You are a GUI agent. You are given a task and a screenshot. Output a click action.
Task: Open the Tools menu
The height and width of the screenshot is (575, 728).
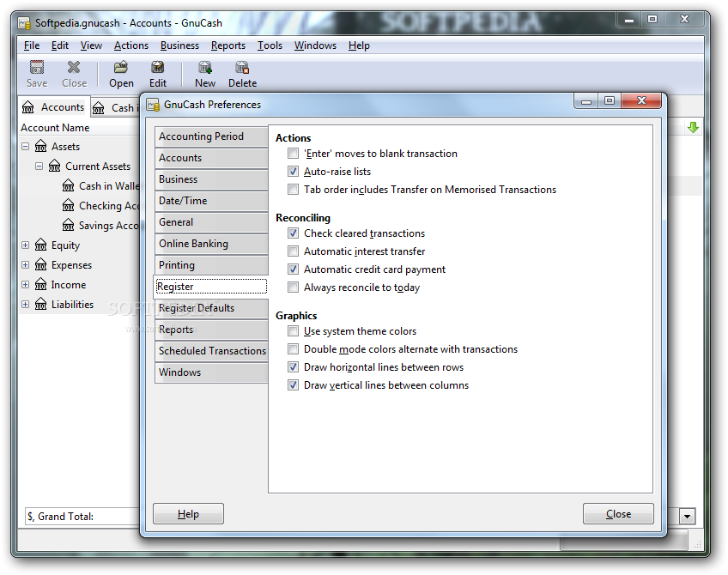tap(270, 45)
